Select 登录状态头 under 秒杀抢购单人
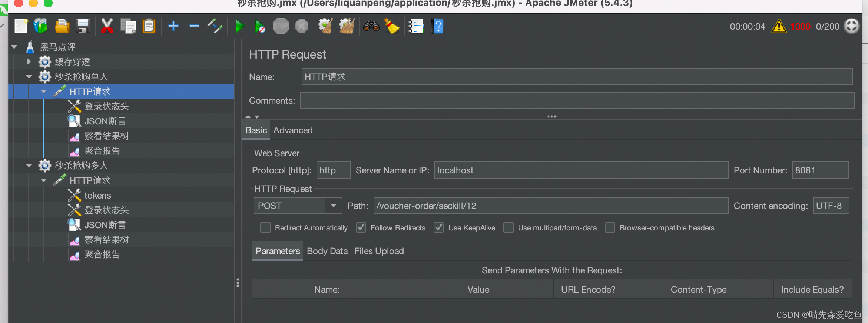The height and width of the screenshot is (323, 868). pos(107,106)
